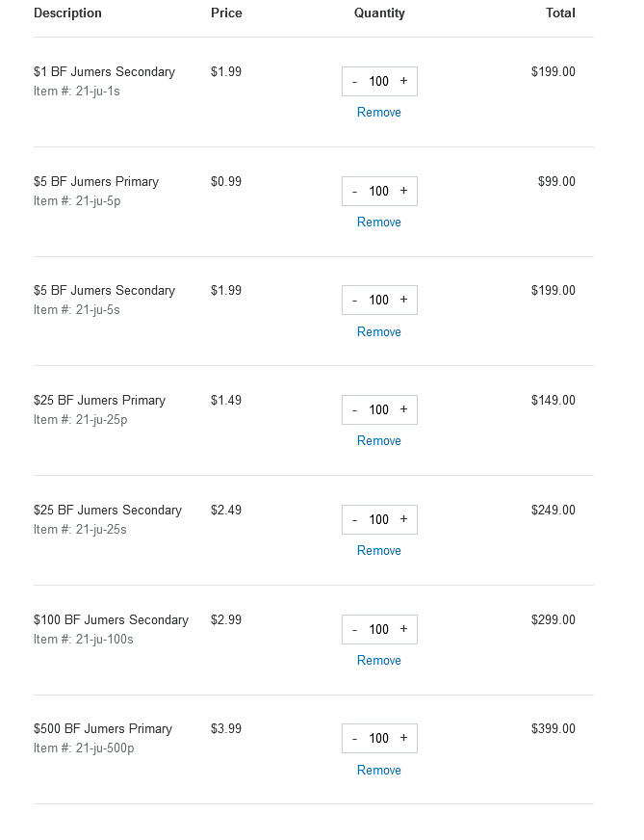Increase $25 BF Jumers Primary quantity
The image size is (644, 840).
point(403,409)
